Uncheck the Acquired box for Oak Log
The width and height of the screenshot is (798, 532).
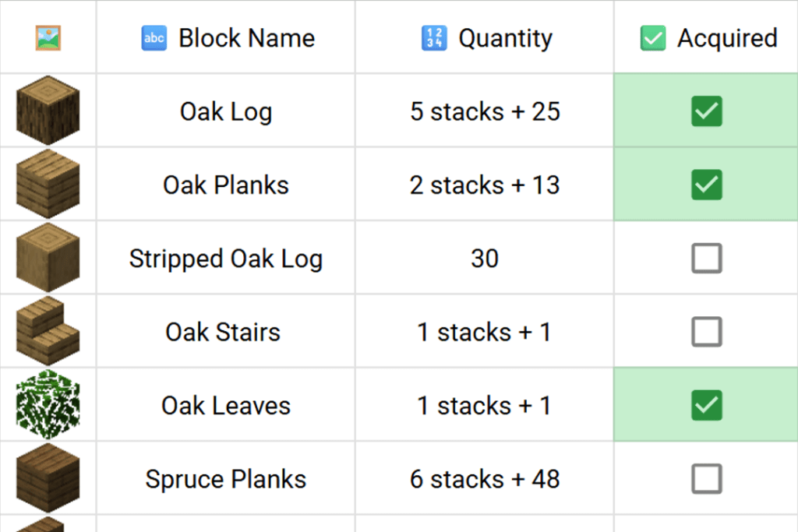point(706,111)
